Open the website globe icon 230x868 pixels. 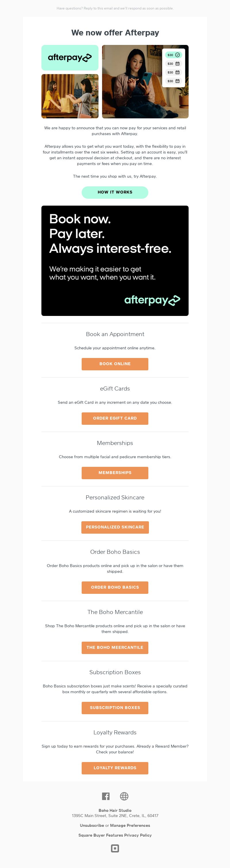(124, 796)
